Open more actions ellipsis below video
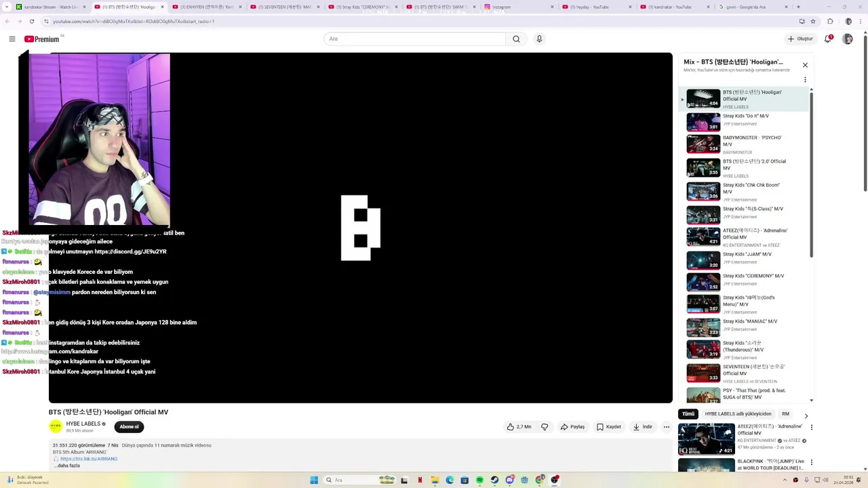Viewport: 868px width, 488px height. [667, 427]
